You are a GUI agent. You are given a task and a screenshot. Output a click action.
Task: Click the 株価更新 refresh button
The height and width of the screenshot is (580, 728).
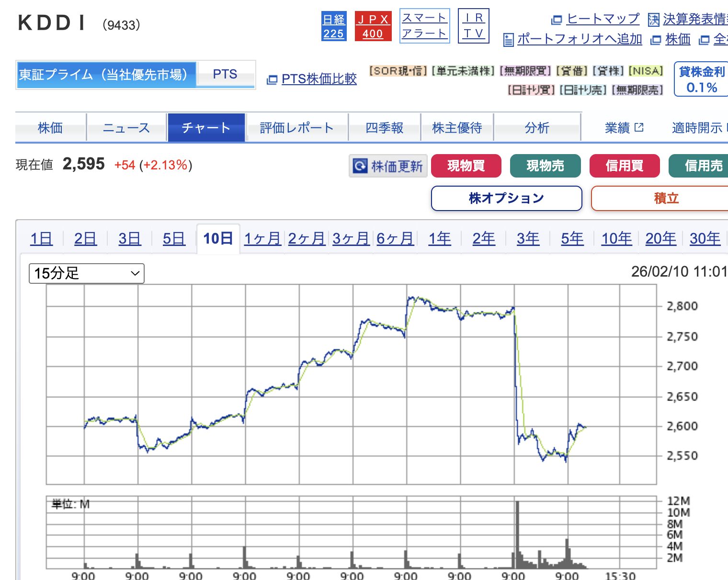tap(388, 166)
